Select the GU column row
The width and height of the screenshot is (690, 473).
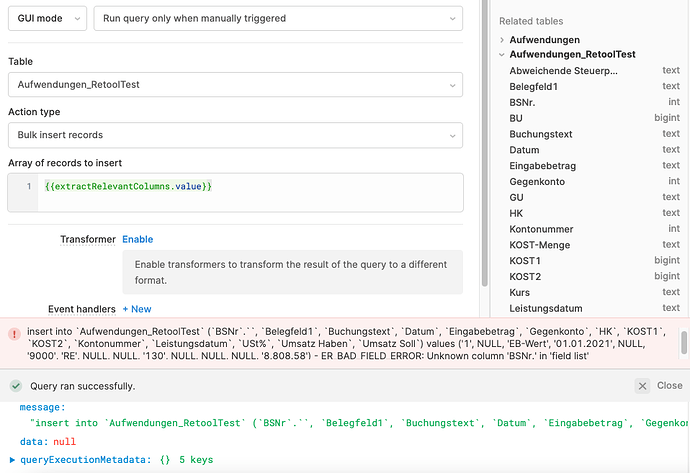[x=594, y=198]
